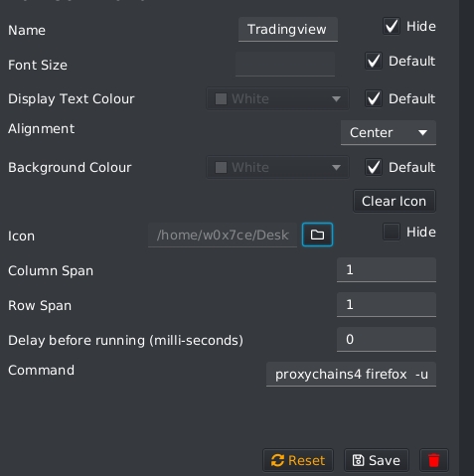474x476 pixels.
Task: Toggle Default for Display Text Colour
Action: click(x=374, y=98)
